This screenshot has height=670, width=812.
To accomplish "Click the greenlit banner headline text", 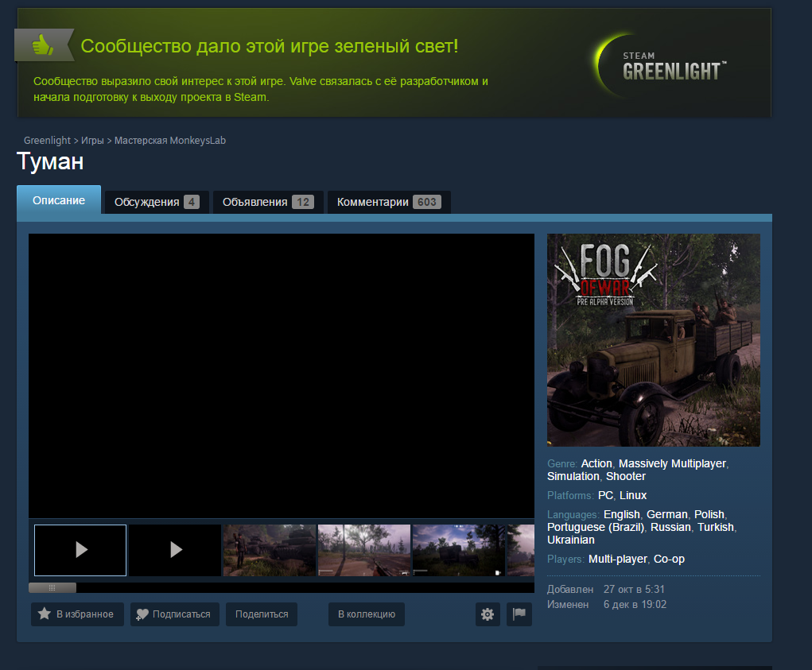I will point(270,46).
